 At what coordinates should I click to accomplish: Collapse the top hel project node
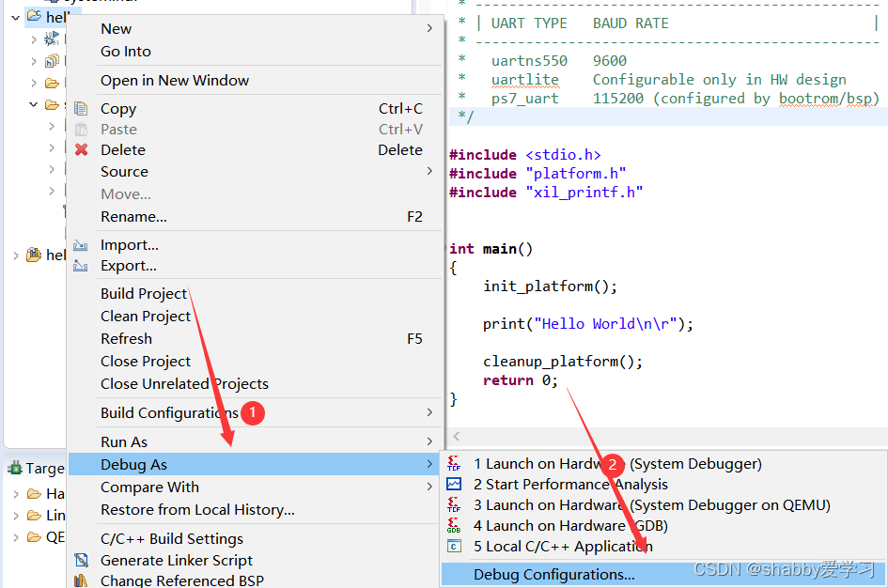tap(15, 18)
